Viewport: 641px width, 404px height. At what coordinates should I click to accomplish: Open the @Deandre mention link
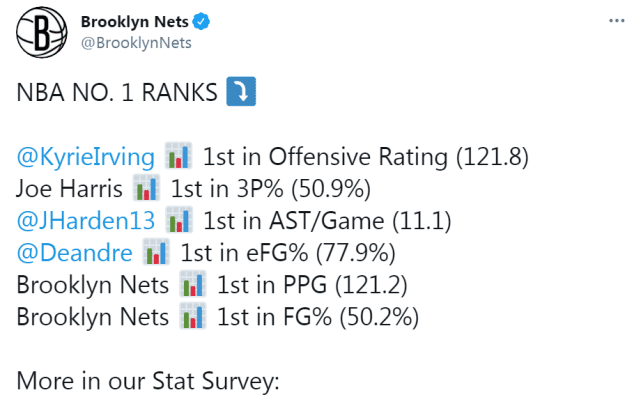(x=76, y=252)
